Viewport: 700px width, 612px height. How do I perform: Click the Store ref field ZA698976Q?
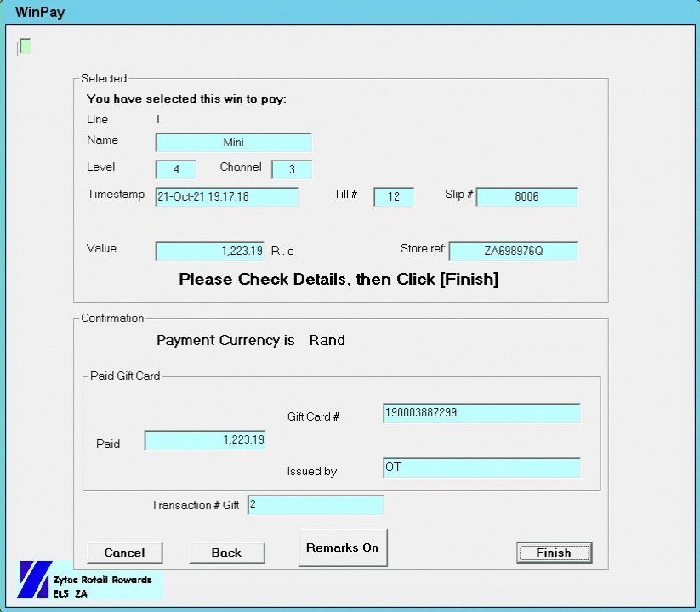pyautogui.click(x=513, y=251)
